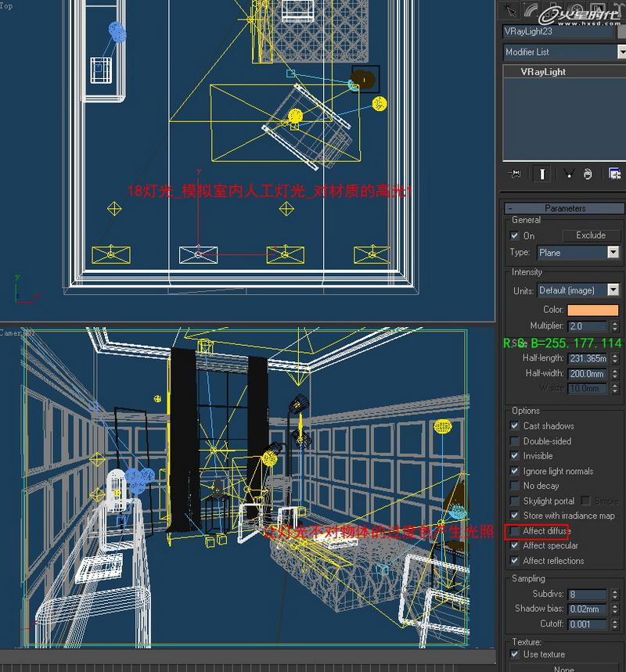626x672 pixels.
Task: Toggle Show End Result icon below stack
Action: (542, 174)
